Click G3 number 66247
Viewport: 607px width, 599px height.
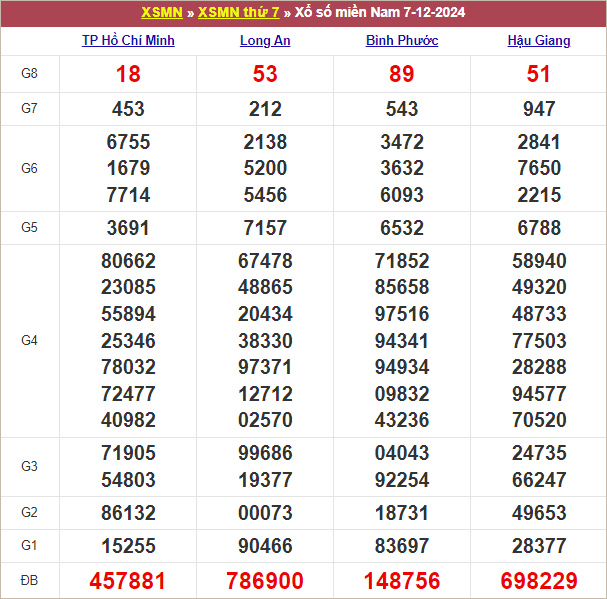coord(539,480)
